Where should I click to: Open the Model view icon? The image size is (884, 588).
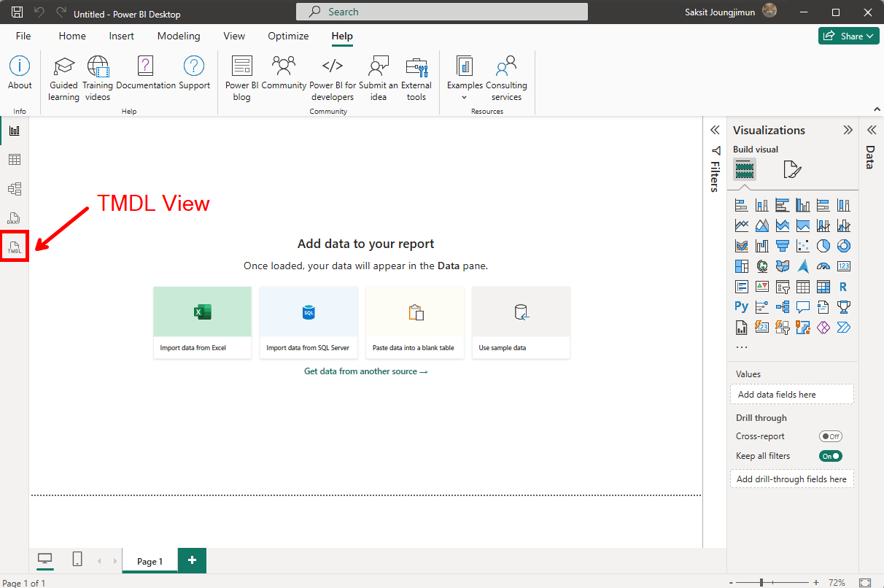tap(15, 188)
